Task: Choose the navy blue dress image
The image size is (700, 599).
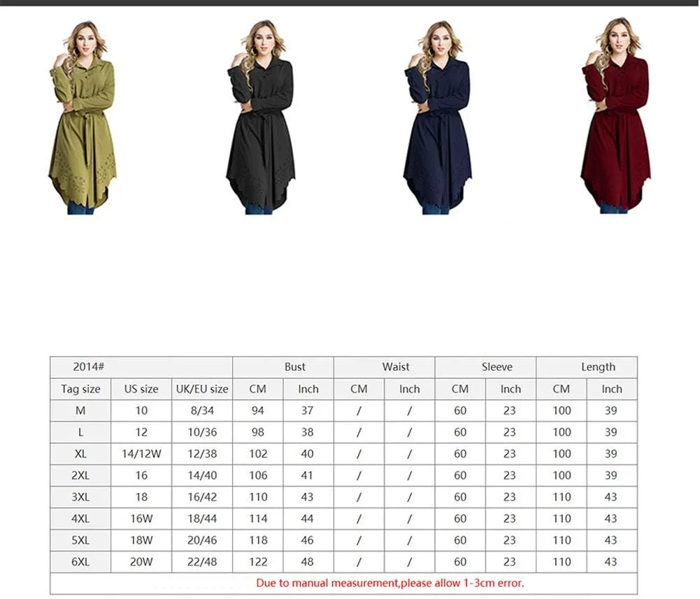Action: (437, 119)
